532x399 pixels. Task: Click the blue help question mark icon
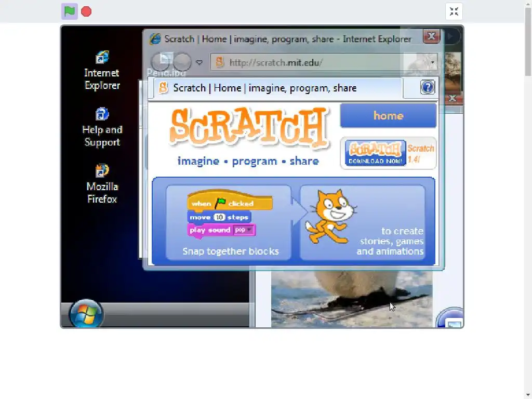(x=428, y=87)
